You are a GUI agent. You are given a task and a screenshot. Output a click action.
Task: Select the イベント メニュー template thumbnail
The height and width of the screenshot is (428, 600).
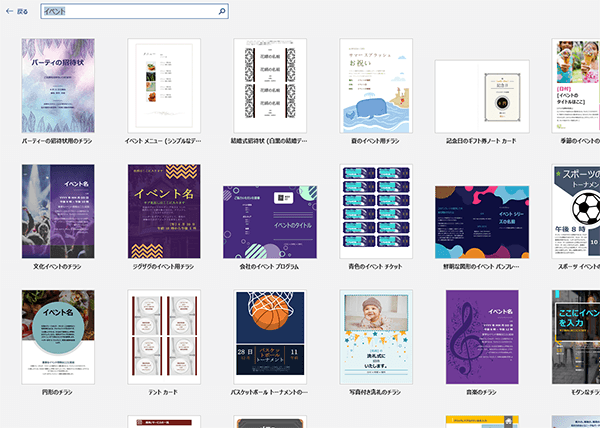pyautogui.click(x=165, y=85)
